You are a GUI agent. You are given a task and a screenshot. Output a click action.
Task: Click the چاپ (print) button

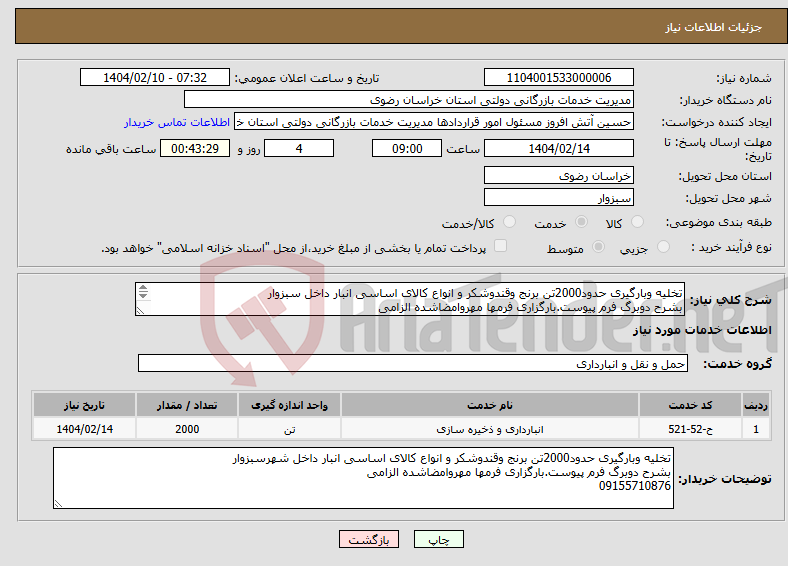point(438,539)
